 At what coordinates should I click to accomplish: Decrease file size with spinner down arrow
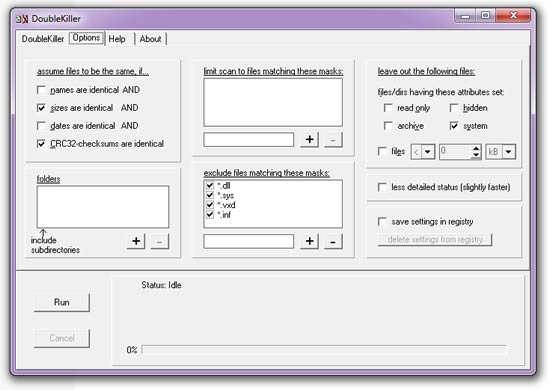click(476, 155)
